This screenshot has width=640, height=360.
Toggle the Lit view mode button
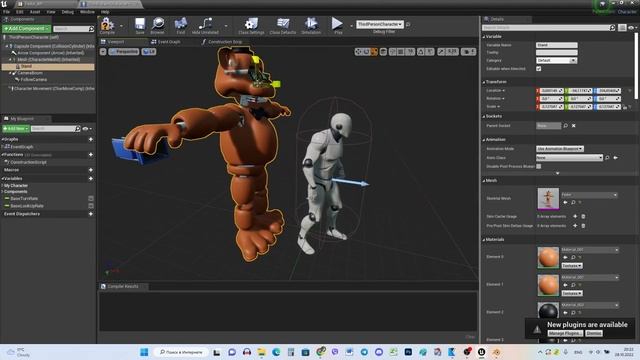tap(149, 52)
